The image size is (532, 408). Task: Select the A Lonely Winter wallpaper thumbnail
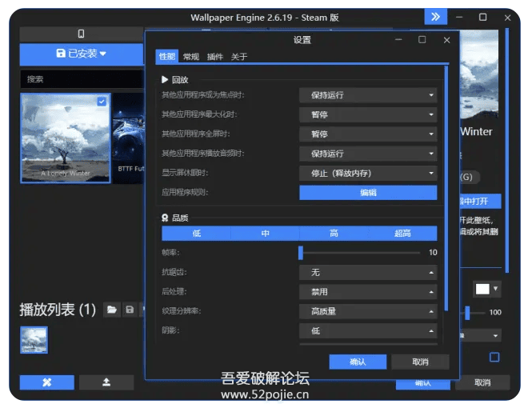pyautogui.click(x=66, y=138)
